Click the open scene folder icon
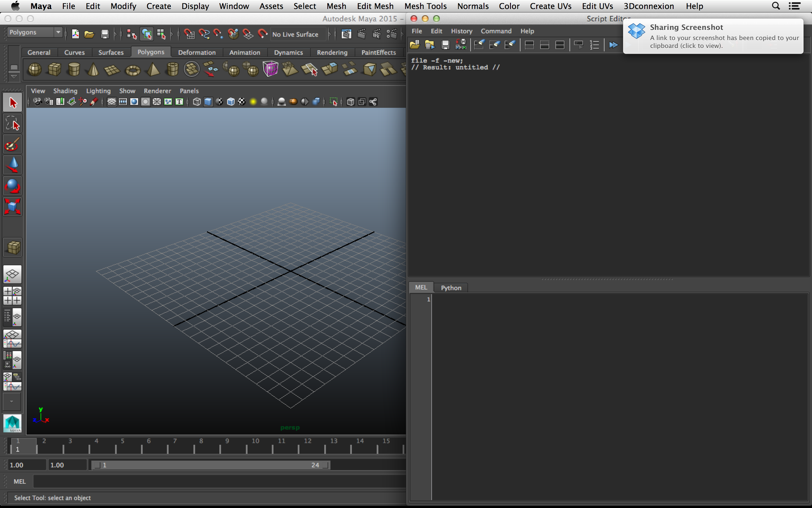Image resolution: width=812 pixels, height=508 pixels. [89, 34]
